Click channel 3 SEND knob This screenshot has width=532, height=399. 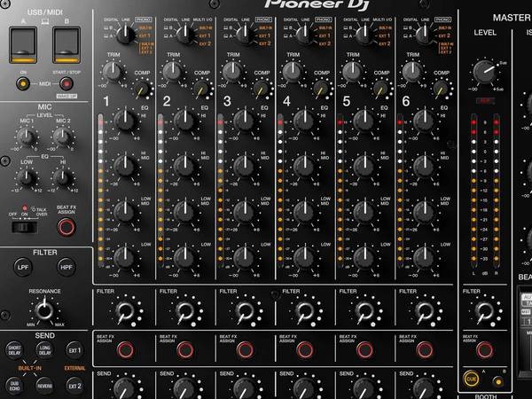(245, 388)
